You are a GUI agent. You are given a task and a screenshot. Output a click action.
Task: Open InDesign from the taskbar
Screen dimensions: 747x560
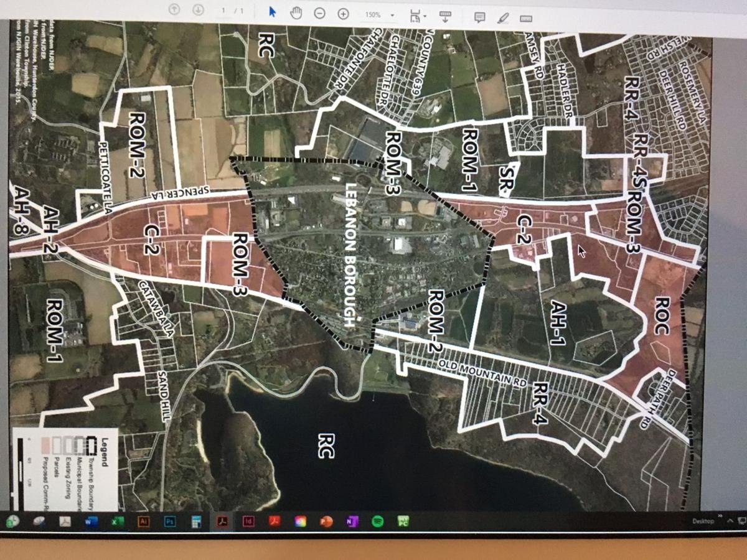coord(248,521)
